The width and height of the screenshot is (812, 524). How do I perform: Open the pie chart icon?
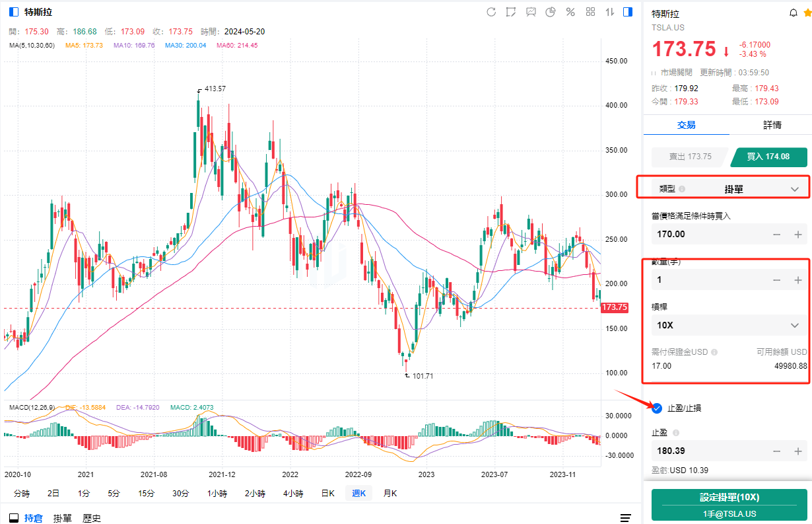pos(551,12)
